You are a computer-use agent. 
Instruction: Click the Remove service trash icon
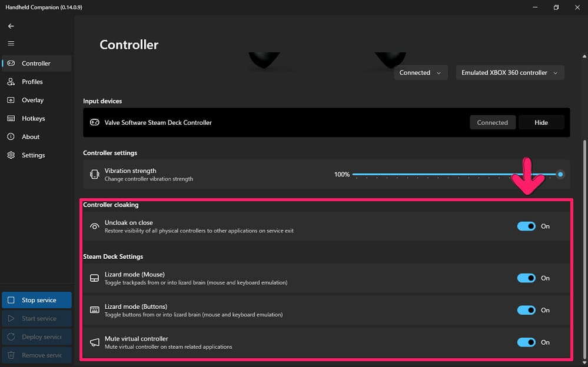(x=11, y=355)
